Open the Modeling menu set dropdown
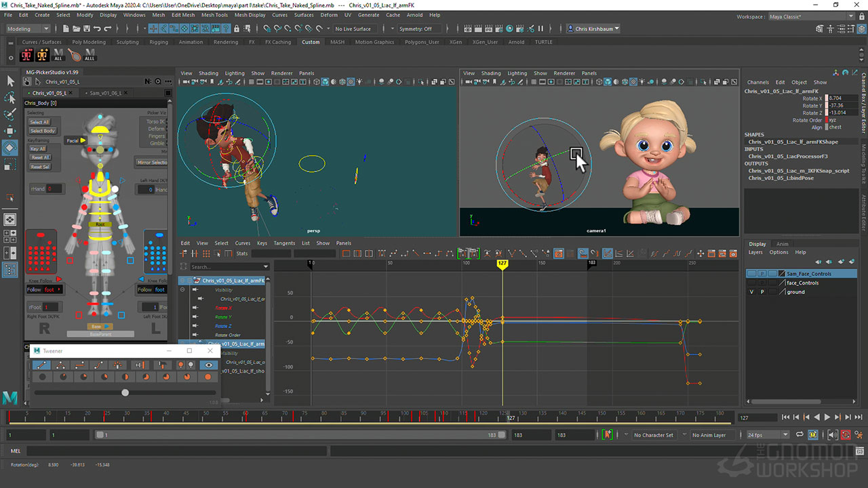The image size is (868, 488). coord(28,28)
